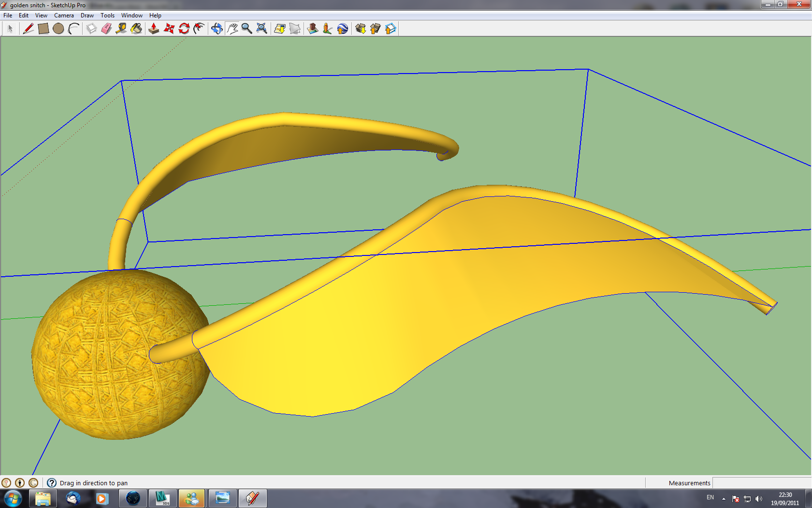Open the View menu

41,15
